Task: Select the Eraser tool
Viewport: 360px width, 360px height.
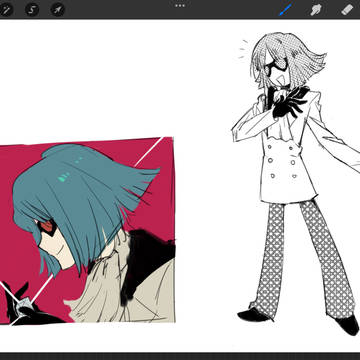Action: click(347, 9)
